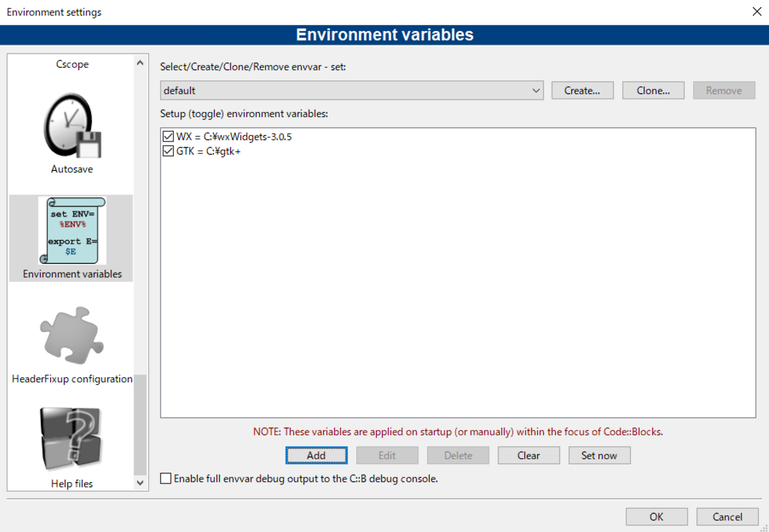Open the Autosave settings clock icon
The width and height of the screenshot is (769, 532).
[x=72, y=126]
